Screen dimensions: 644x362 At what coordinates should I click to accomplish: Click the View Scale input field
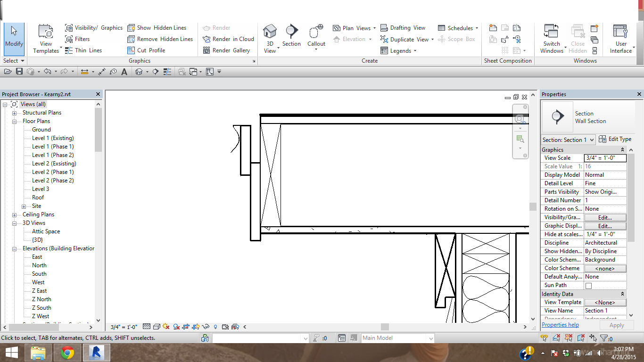pyautogui.click(x=605, y=158)
